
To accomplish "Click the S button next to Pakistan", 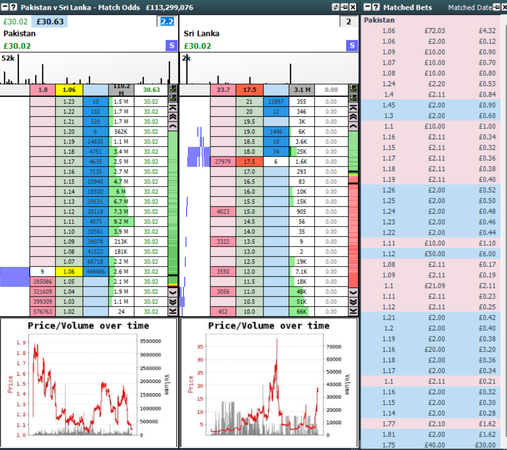I will point(171,46).
